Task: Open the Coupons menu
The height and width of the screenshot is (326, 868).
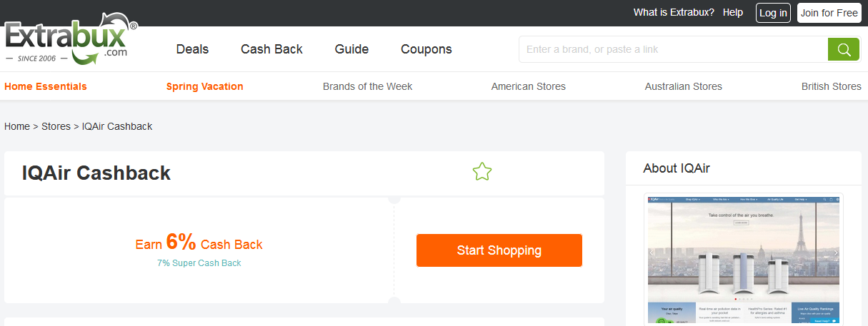Action: [x=426, y=49]
